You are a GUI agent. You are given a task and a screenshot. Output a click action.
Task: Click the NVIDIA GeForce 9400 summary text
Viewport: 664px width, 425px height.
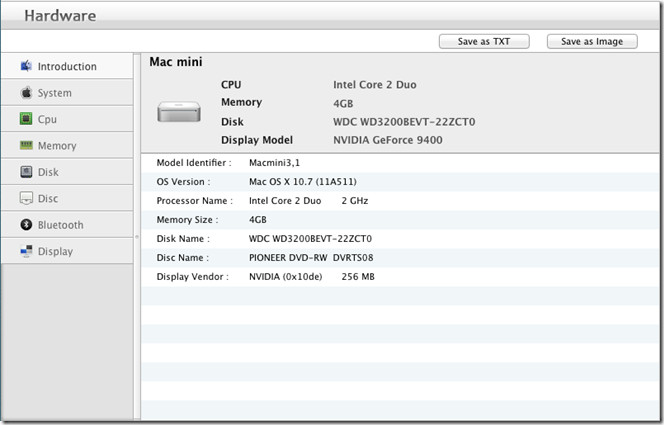pyautogui.click(x=387, y=140)
